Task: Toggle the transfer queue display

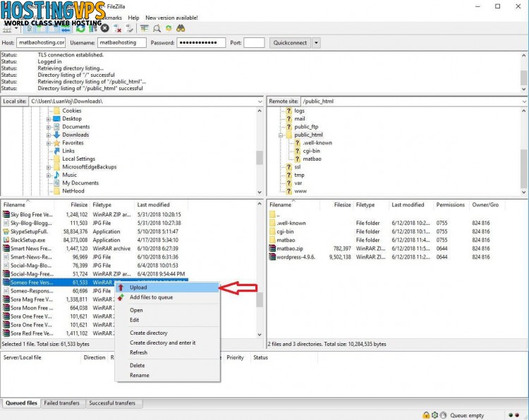Action: (66, 29)
